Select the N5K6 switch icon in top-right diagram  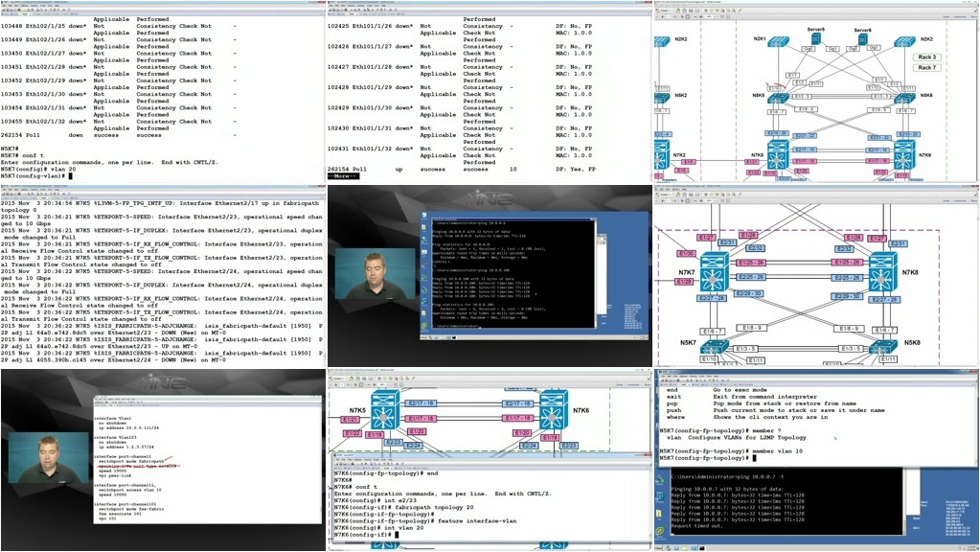point(904,99)
